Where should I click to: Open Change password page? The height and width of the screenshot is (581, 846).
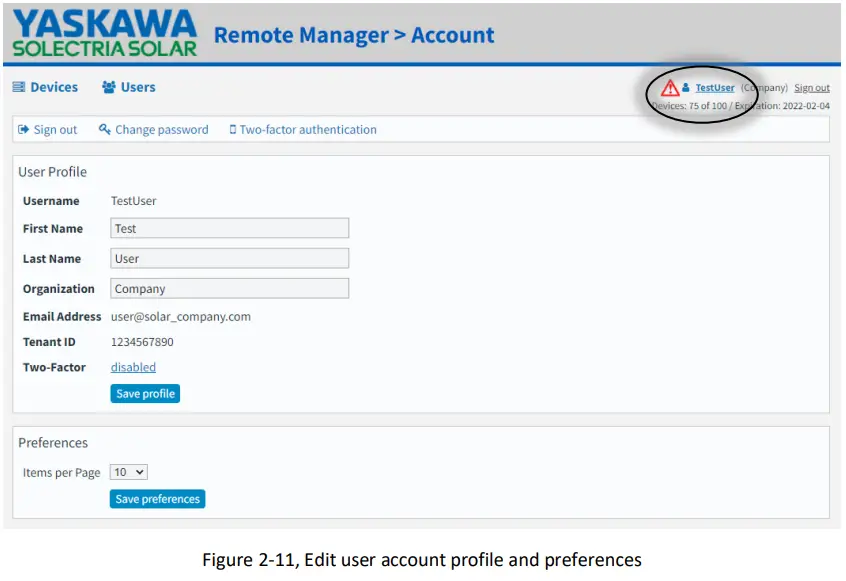click(154, 129)
